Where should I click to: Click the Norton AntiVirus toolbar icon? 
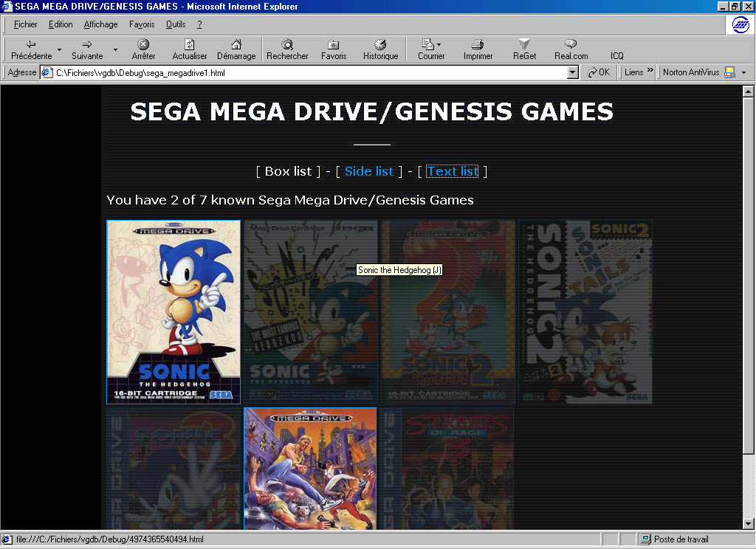point(730,72)
